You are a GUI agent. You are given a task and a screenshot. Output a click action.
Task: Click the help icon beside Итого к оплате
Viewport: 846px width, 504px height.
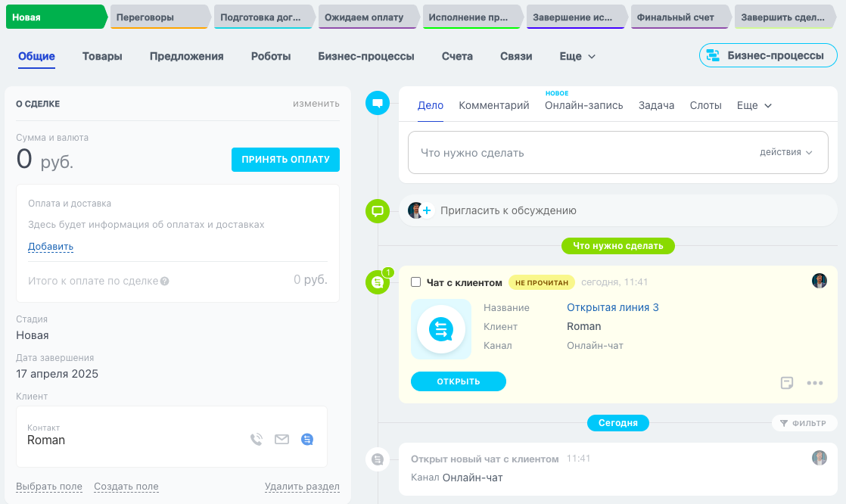tap(164, 282)
